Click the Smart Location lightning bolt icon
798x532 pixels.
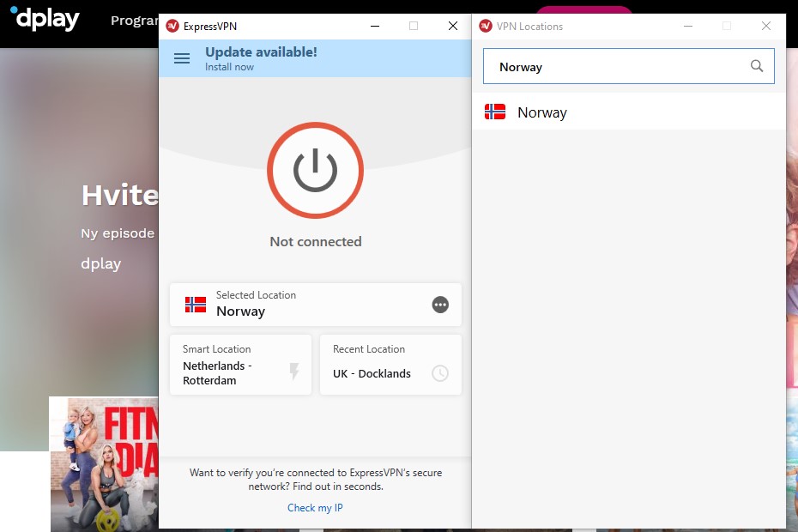pos(294,372)
